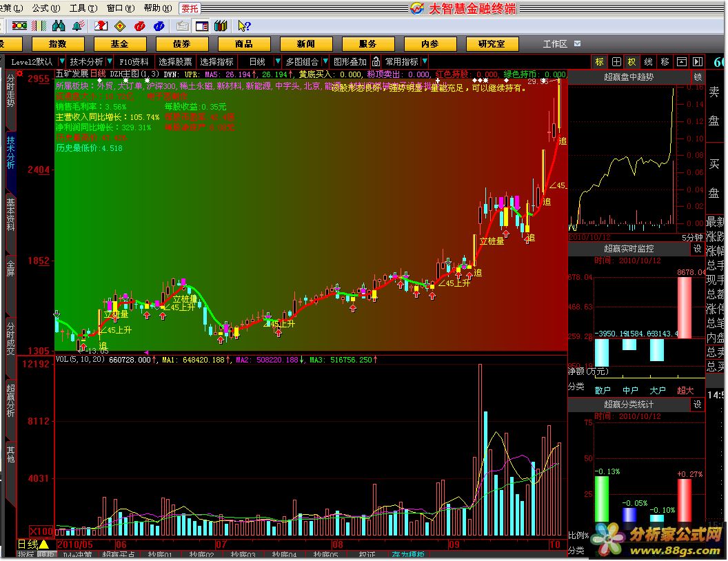Expand the 日线 period dropdown arrow
The height and width of the screenshot is (561, 728).
click(278, 62)
